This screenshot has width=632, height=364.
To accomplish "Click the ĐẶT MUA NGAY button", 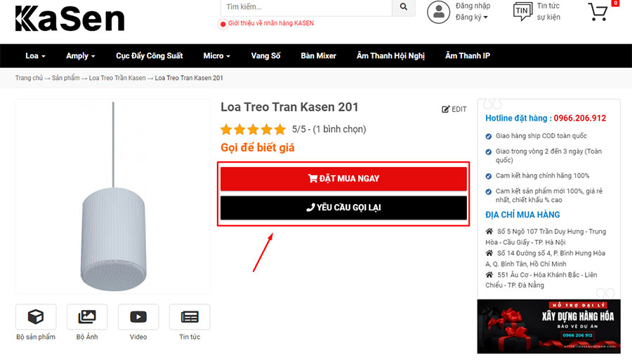I will pyautogui.click(x=343, y=178).
